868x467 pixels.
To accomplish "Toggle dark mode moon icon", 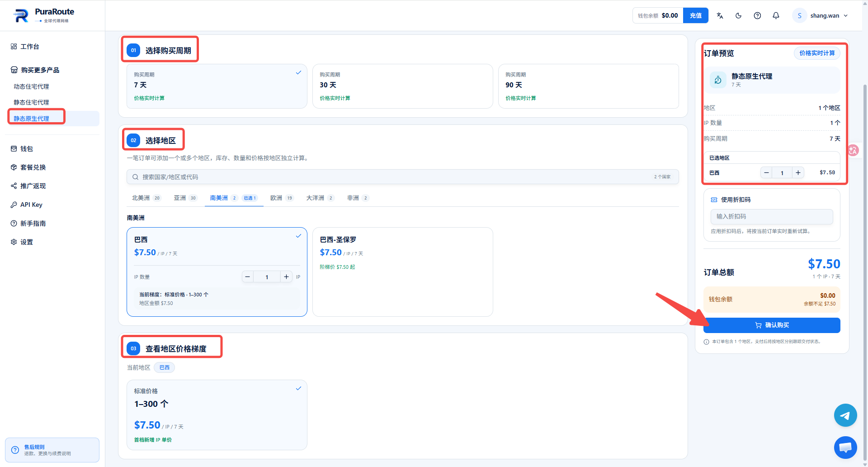I will [739, 15].
